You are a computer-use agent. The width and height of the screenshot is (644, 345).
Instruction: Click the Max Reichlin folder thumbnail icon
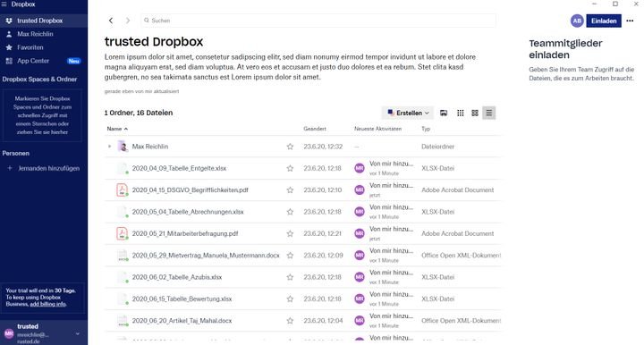123,146
